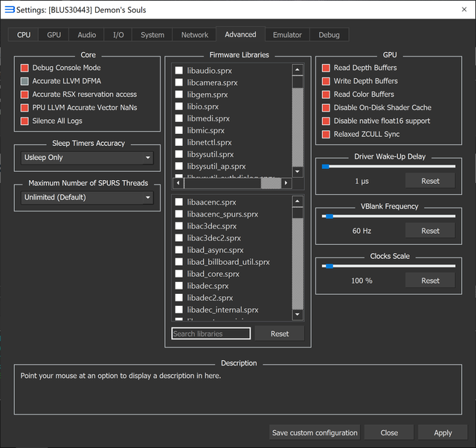Select the I/O tab

click(x=118, y=35)
